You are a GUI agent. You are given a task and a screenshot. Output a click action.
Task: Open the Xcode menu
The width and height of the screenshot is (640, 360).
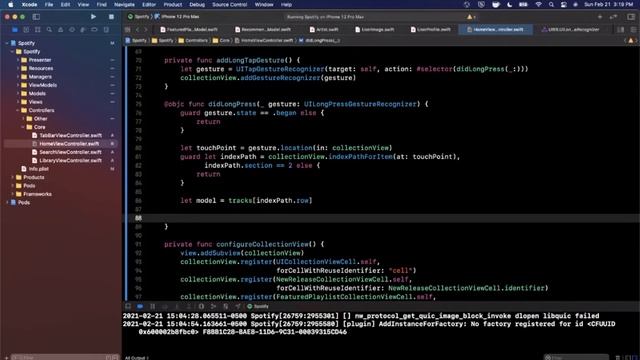click(x=29, y=4)
